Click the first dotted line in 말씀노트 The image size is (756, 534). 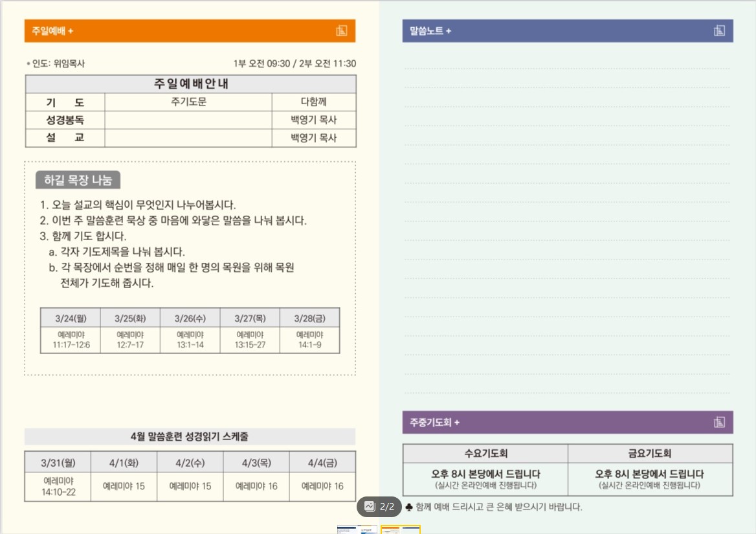pos(567,68)
